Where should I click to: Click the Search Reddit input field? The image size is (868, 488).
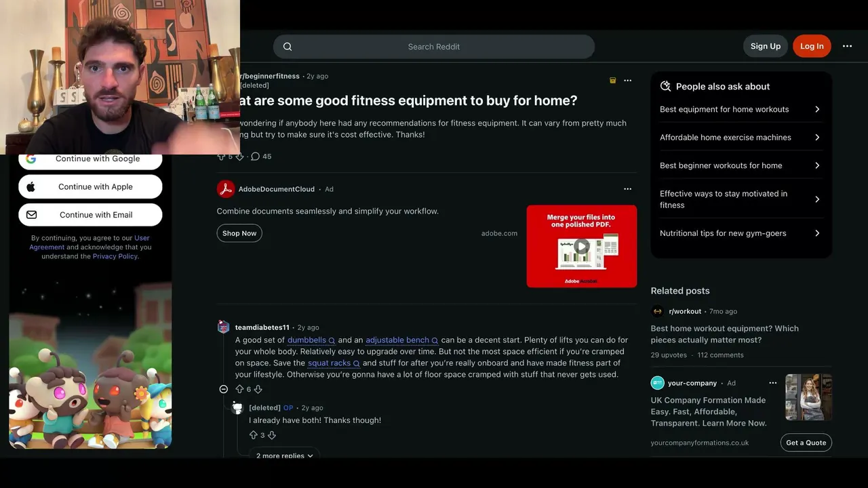coord(434,47)
